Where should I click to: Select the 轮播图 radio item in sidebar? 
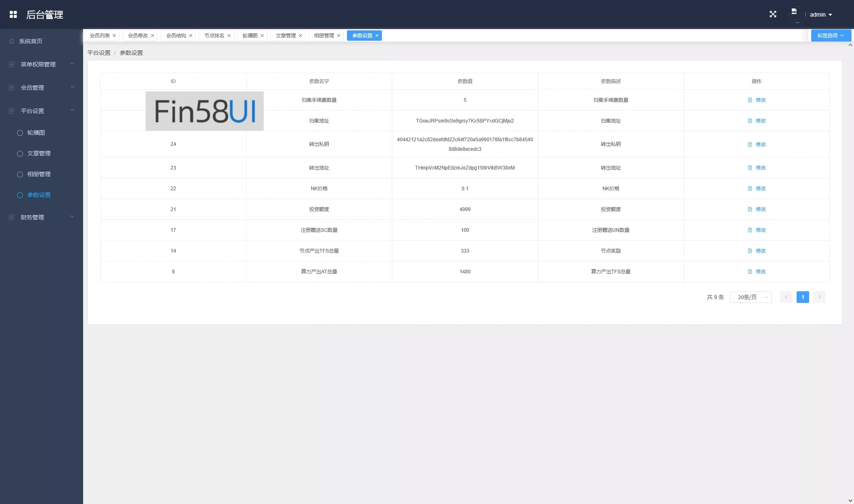(20, 133)
